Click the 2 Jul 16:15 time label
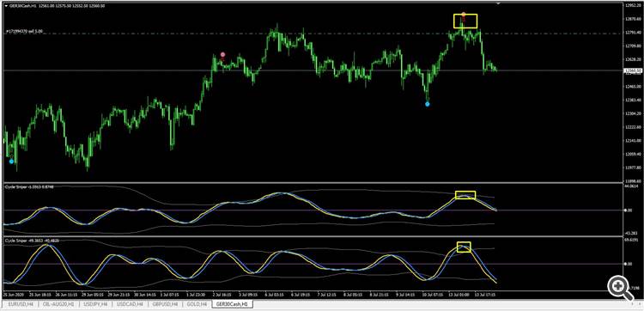The height and width of the screenshot is (311, 644). [222, 295]
